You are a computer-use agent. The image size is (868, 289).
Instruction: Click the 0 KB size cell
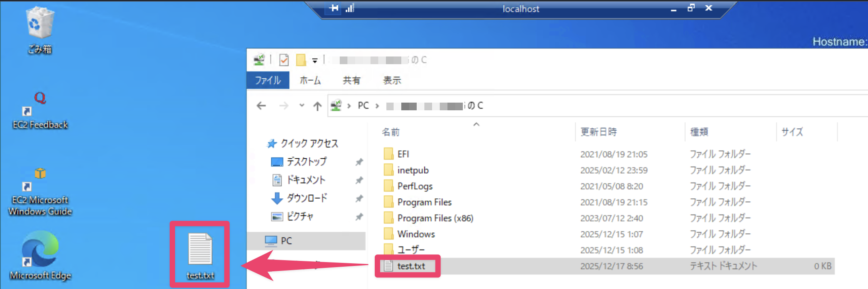tap(823, 266)
